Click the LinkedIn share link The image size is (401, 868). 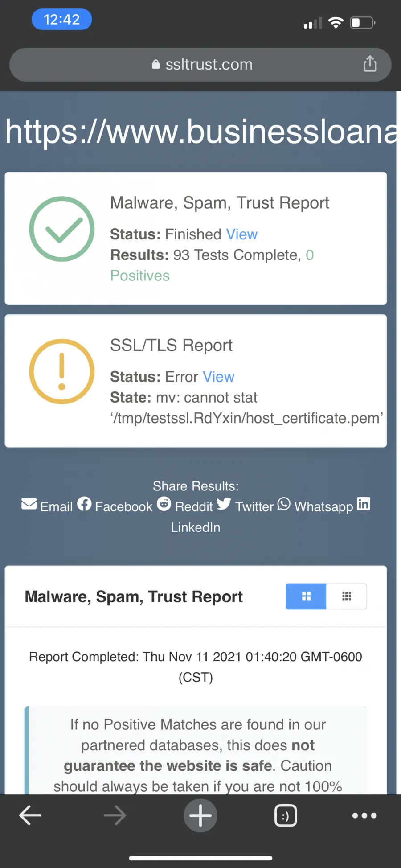(x=196, y=527)
